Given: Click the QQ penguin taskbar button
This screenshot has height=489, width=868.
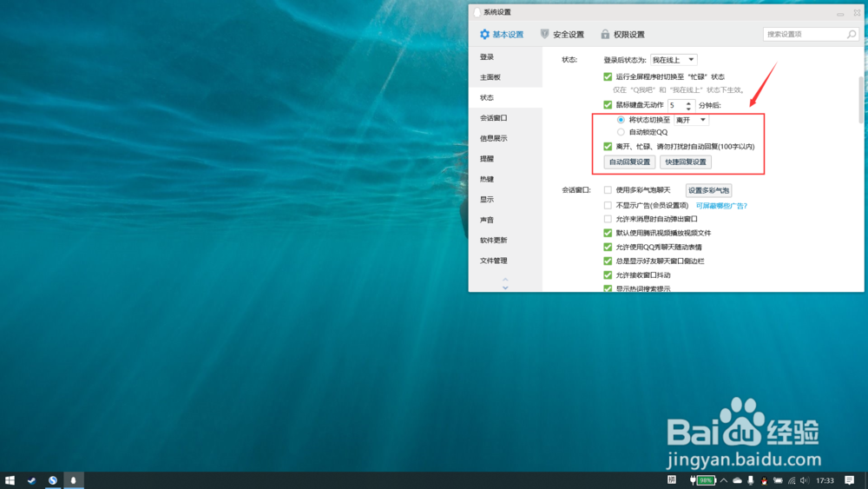Looking at the screenshot, I should 73,480.
